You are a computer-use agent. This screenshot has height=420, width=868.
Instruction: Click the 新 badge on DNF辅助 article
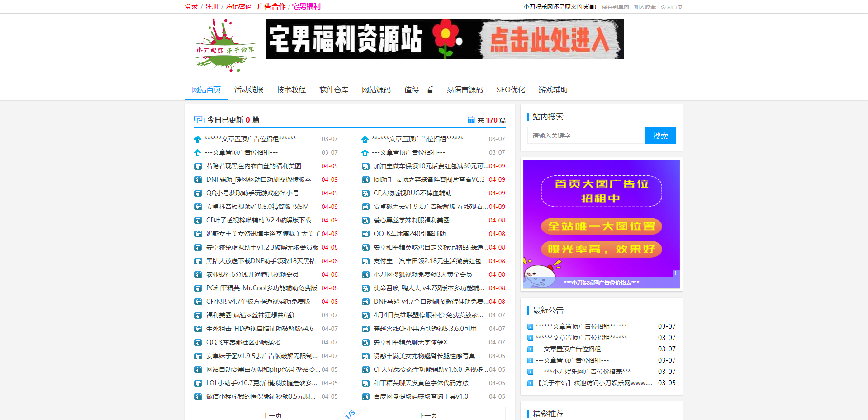198,179
